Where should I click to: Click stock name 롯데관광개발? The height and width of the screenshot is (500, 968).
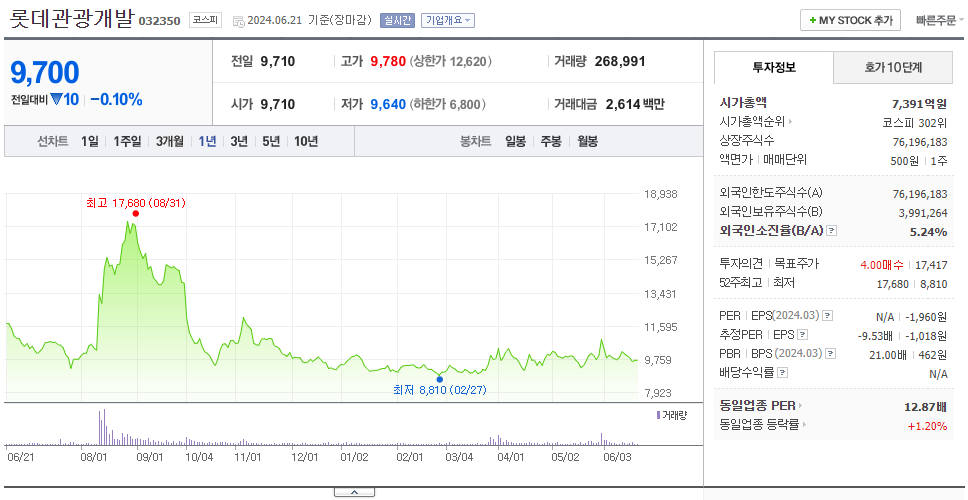(72, 19)
